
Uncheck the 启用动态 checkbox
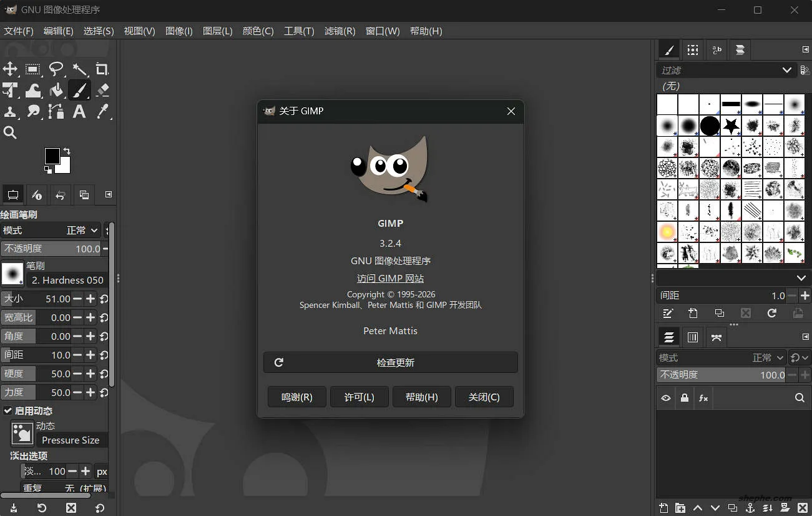(x=7, y=410)
